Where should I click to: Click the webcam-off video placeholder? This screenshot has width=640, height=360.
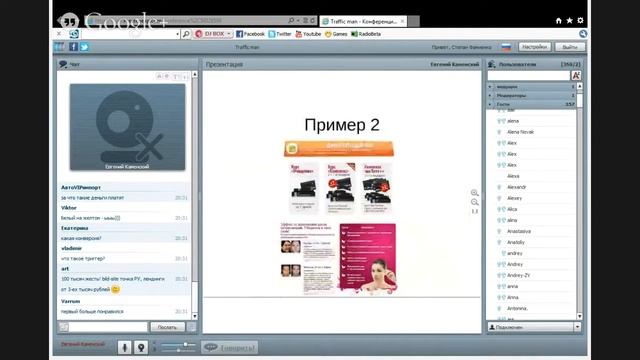point(127,127)
